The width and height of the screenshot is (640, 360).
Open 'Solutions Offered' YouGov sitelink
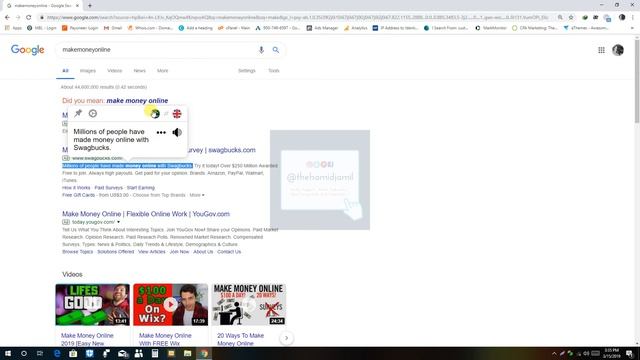click(116, 252)
